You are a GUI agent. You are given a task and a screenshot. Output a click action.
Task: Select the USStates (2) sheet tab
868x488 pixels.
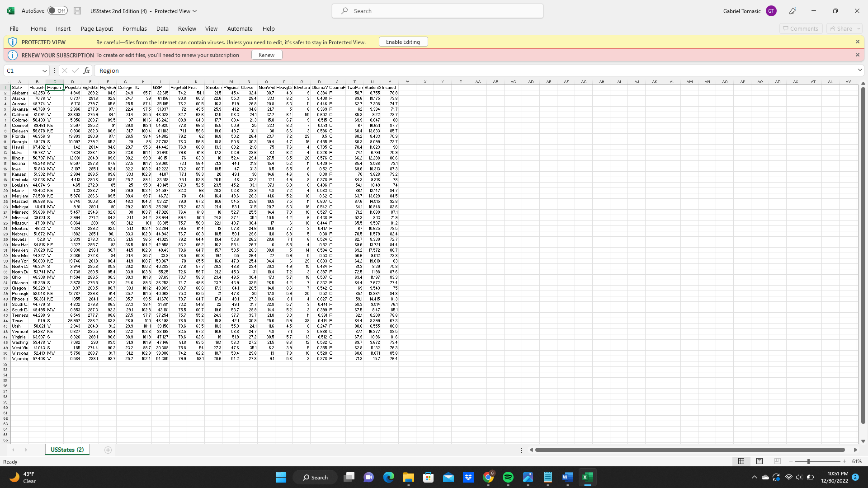pyautogui.click(x=66, y=450)
